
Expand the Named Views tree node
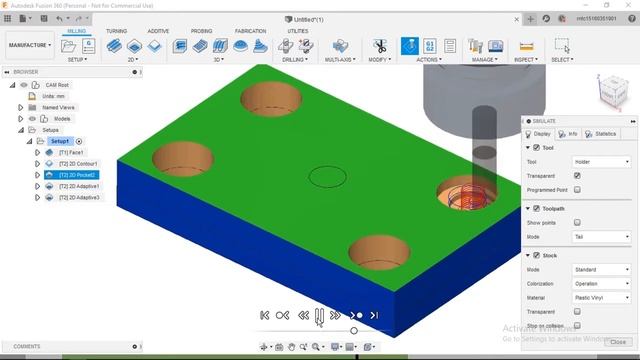(x=20, y=107)
